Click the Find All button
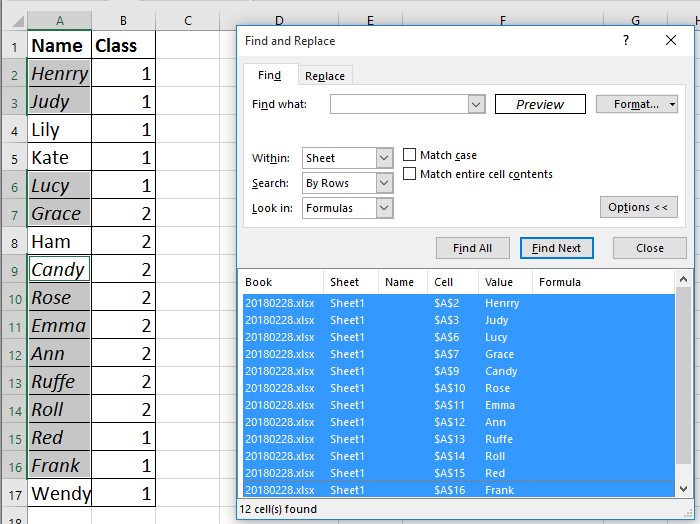This screenshot has width=700, height=524. (472, 248)
